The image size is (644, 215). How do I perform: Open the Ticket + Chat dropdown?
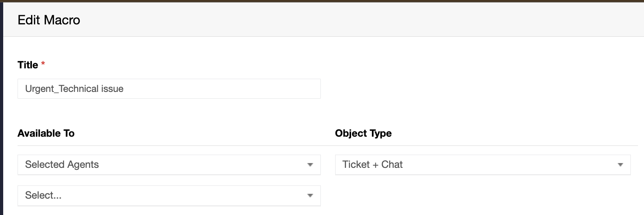click(482, 165)
